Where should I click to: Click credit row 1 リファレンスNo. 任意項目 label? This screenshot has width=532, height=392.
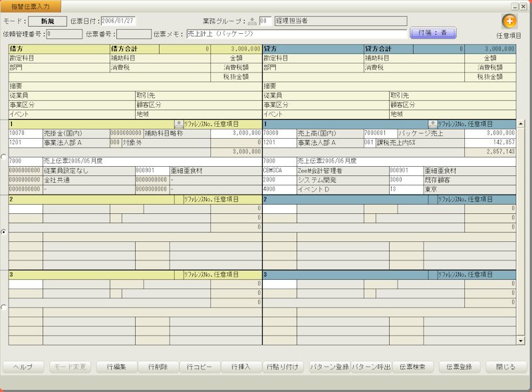click(465, 124)
